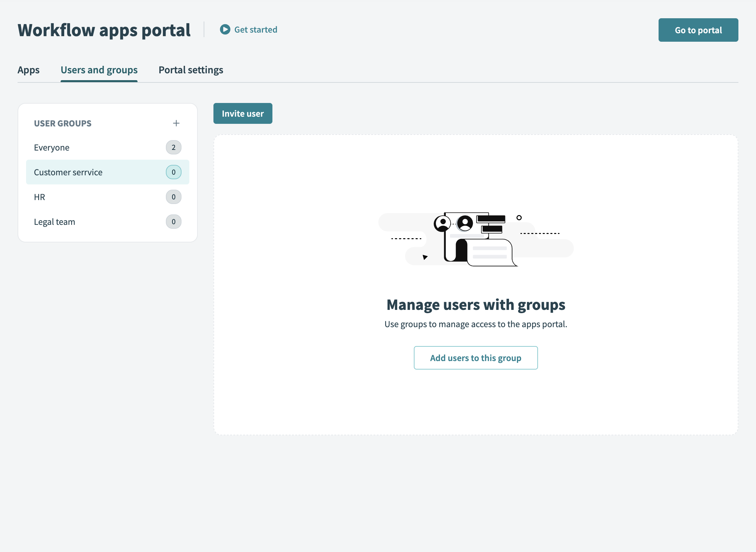Click the Workflow apps portal heading
This screenshot has width=756, height=552.
(104, 30)
